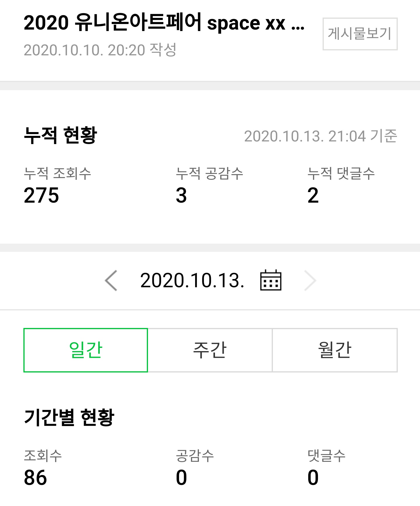The image size is (420, 506).
Task: Click the 2020.10.10. 20:20 작성 date
Action: (x=100, y=50)
